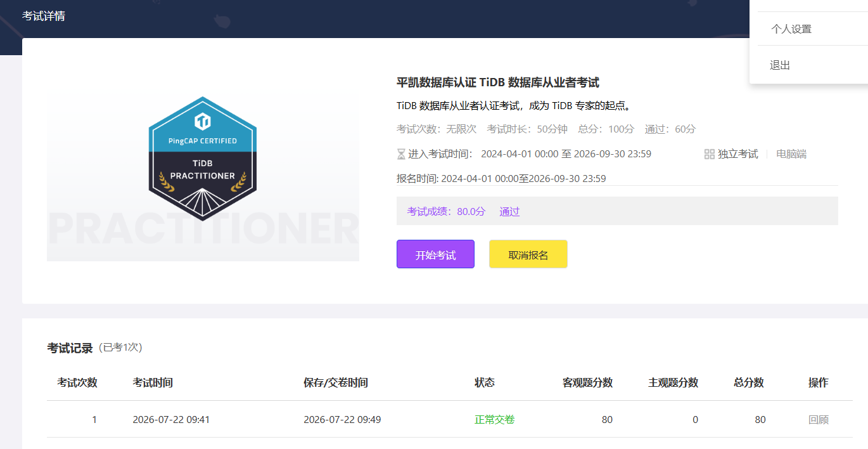The height and width of the screenshot is (449, 868).
Task: Click the 考试时间 column header
Action: [153, 382]
